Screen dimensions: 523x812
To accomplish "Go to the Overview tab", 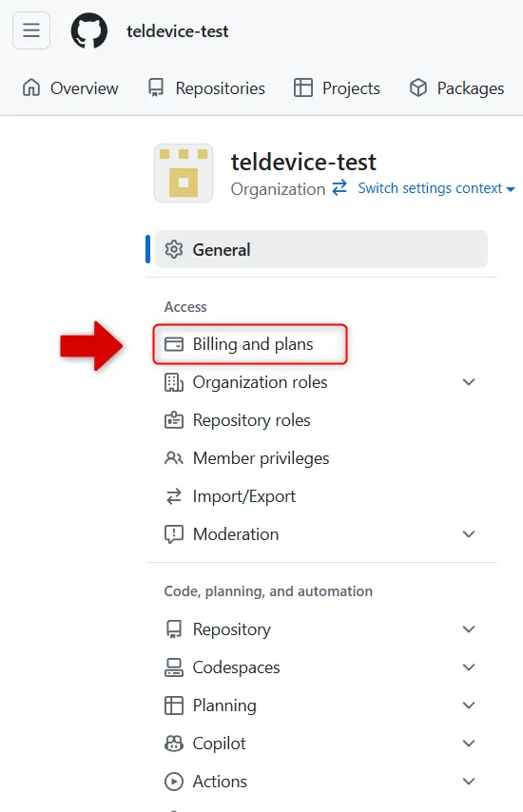I will [x=70, y=88].
